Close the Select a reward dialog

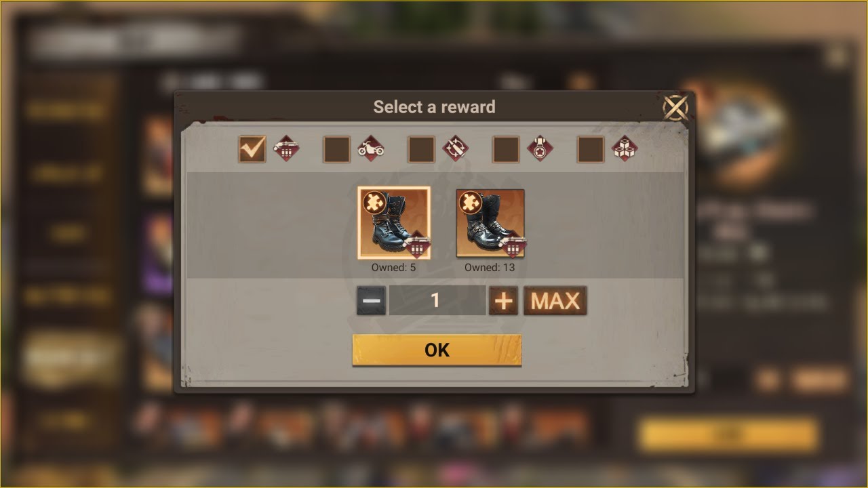[675, 107]
